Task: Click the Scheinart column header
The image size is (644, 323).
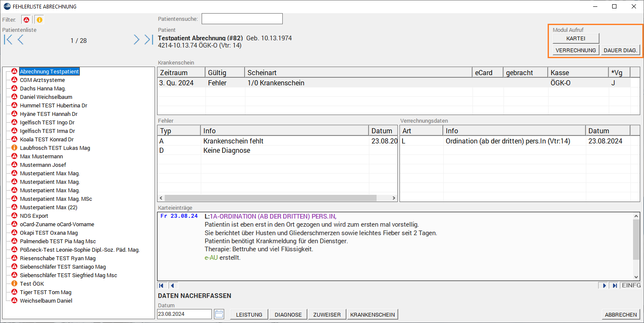Action: point(358,73)
